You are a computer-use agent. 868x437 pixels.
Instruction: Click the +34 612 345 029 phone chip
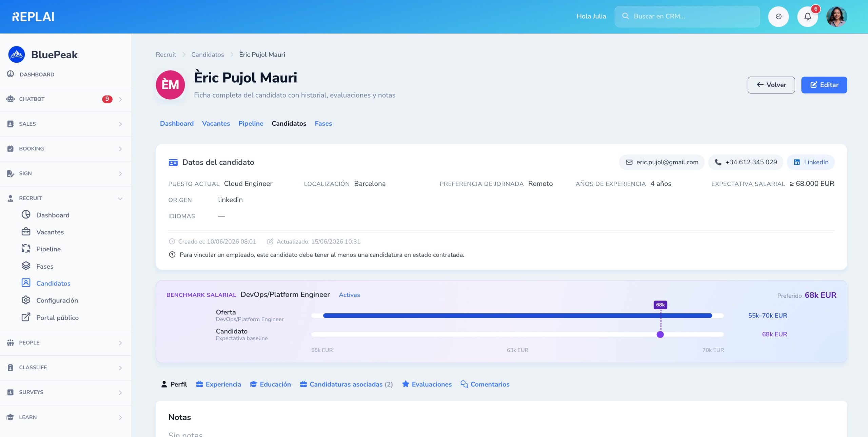(745, 162)
